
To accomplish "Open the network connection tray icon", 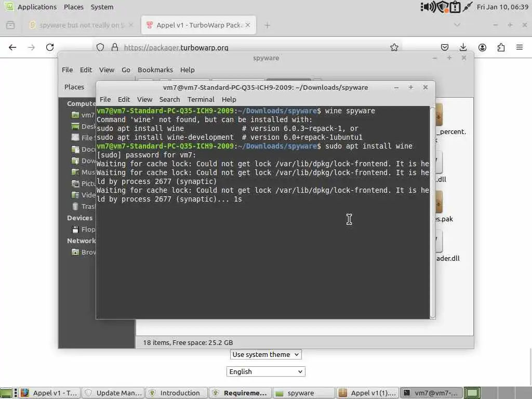I will 468,7.
